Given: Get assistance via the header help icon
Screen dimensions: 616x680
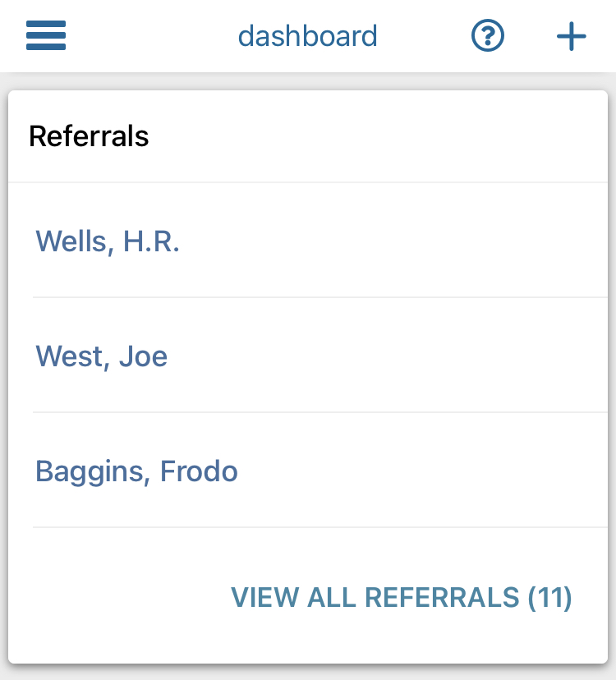Looking at the screenshot, I should point(488,36).
